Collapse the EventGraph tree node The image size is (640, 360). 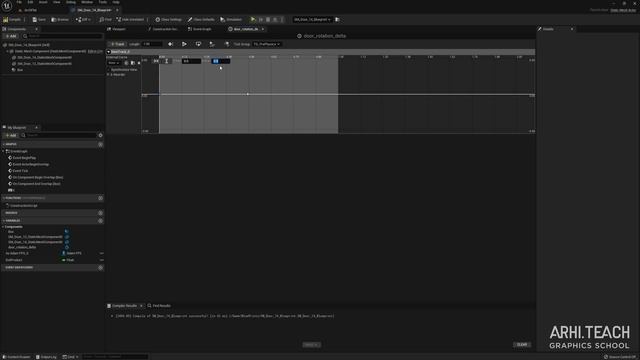(3, 151)
